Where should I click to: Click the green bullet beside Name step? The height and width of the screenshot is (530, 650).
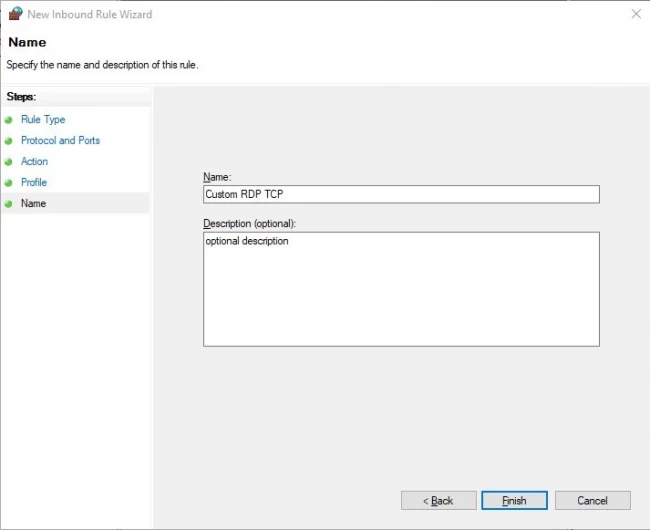9,204
